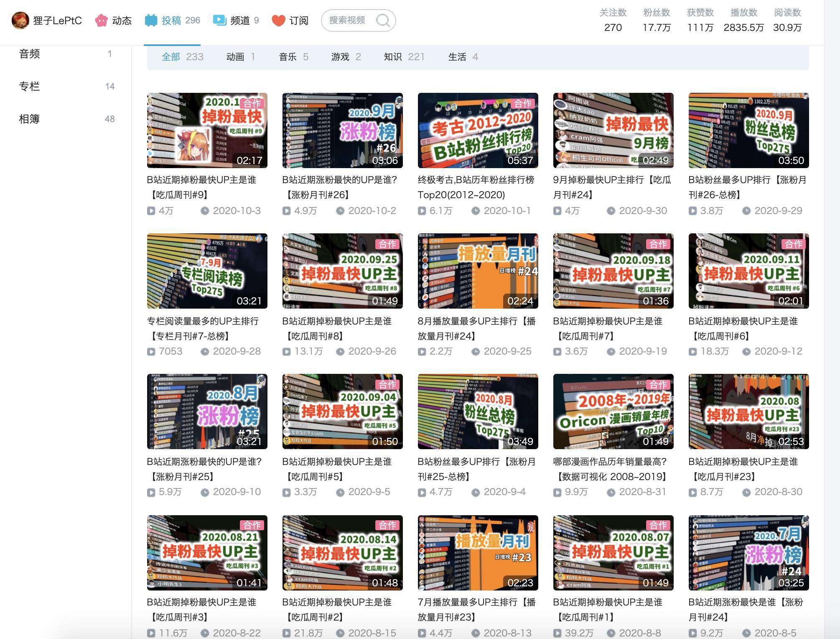
Task: Click the 狸子LePtC profile avatar
Action: (20, 20)
